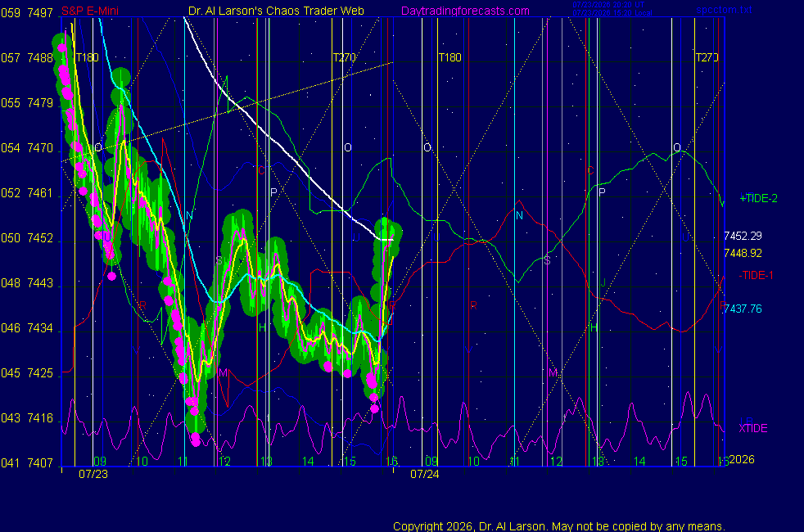Click the green J marker on 07/24

point(603,282)
